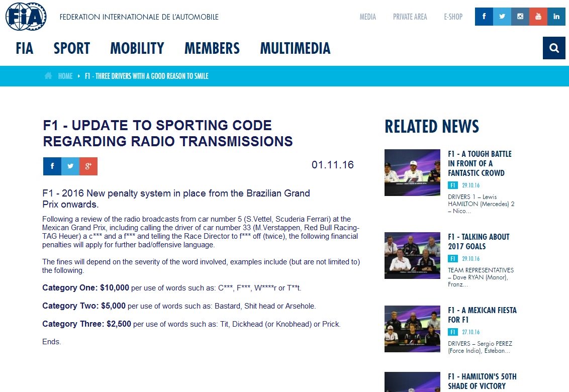The width and height of the screenshot is (569, 392).
Task: Click the Category Three: $2,500 text
Action: pyautogui.click(x=87, y=324)
